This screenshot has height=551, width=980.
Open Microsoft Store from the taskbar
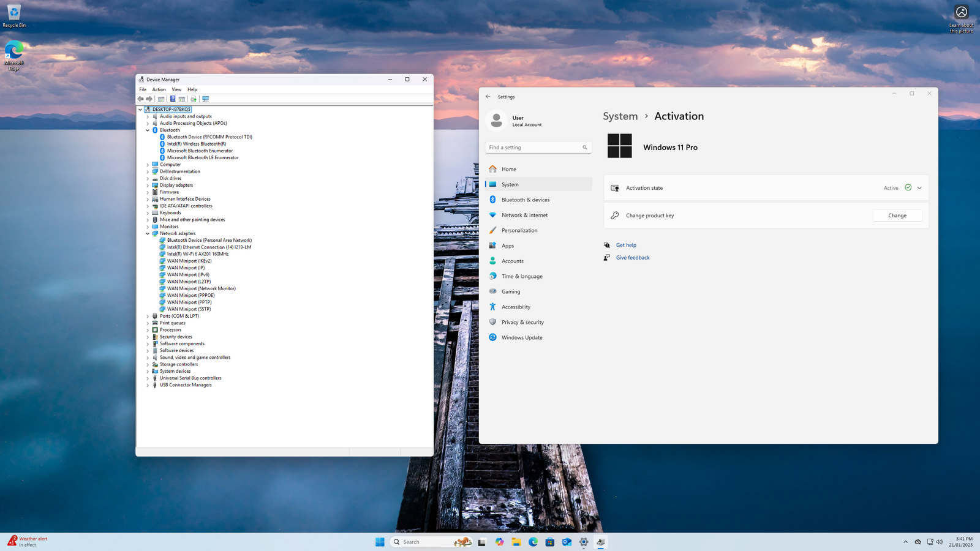pyautogui.click(x=550, y=542)
